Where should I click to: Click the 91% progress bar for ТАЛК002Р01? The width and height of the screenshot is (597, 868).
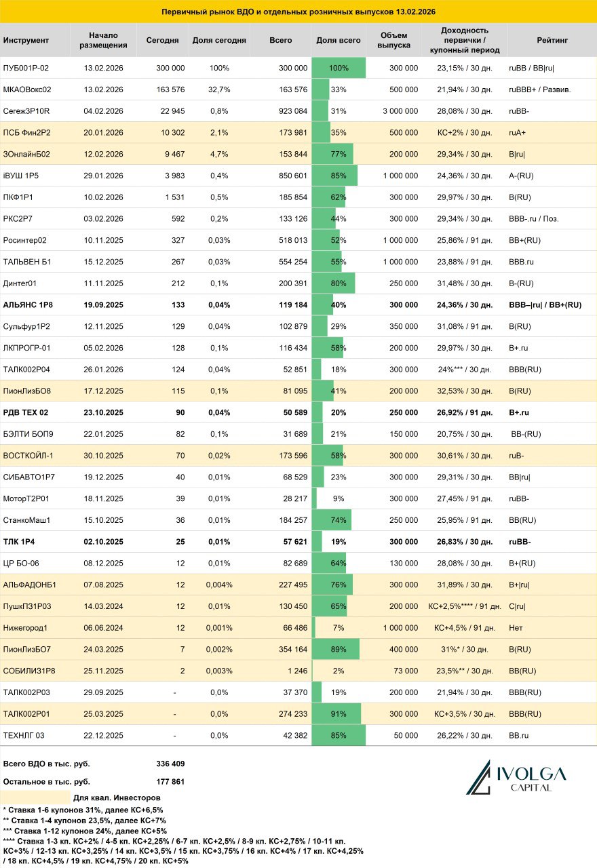click(336, 713)
